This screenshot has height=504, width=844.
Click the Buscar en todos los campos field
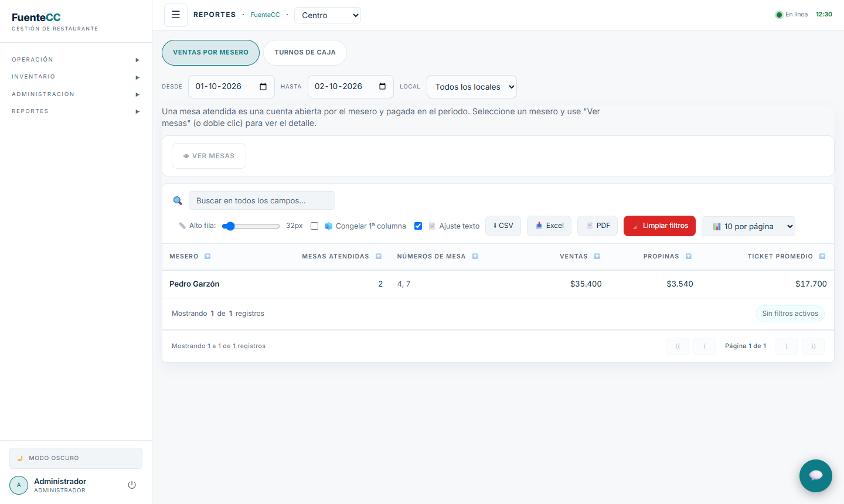pos(262,200)
